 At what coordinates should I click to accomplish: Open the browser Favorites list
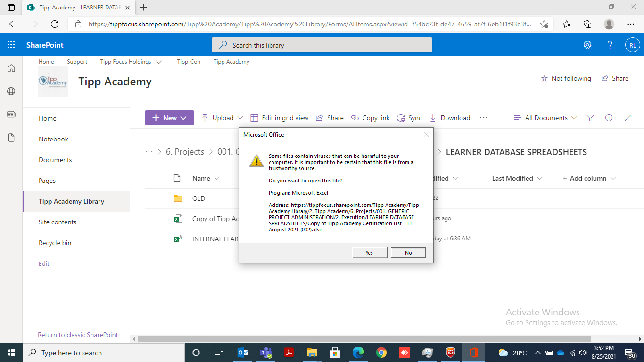click(x=567, y=24)
